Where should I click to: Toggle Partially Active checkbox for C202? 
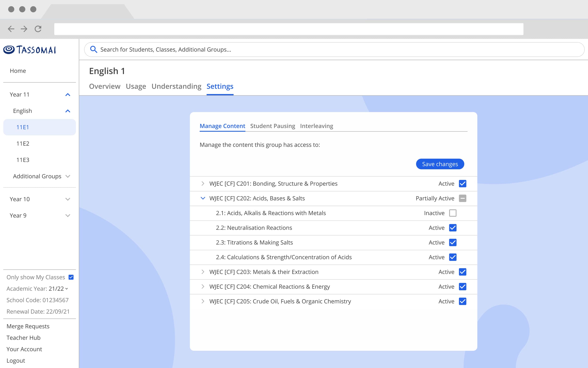(x=462, y=198)
